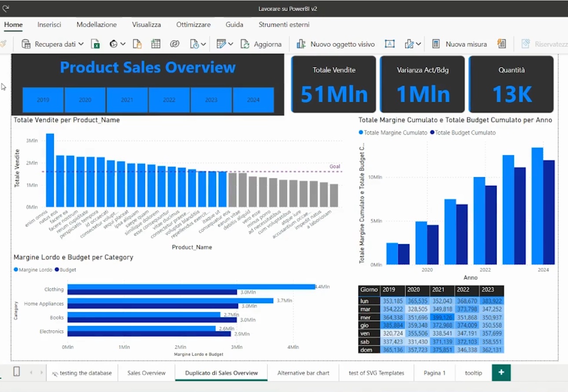Image resolution: width=568 pixels, height=392 pixels.
Task: Click the redo arrow in the title bar
Action: tap(6, 8)
